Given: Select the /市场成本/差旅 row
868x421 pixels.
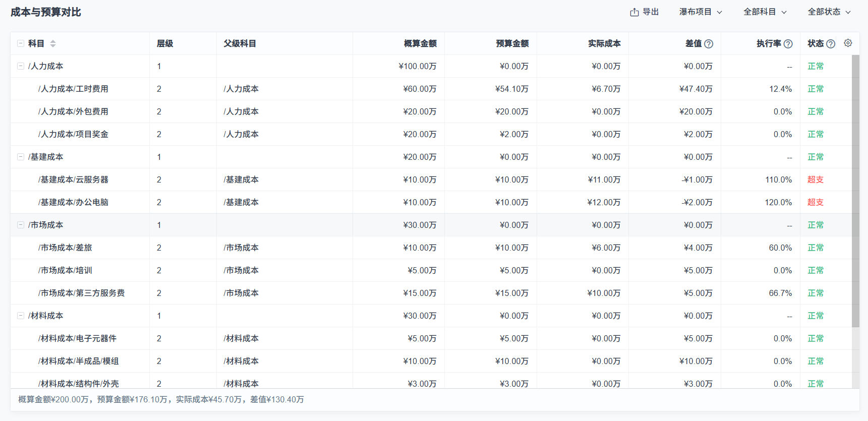Looking at the screenshot, I should [x=431, y=248].
